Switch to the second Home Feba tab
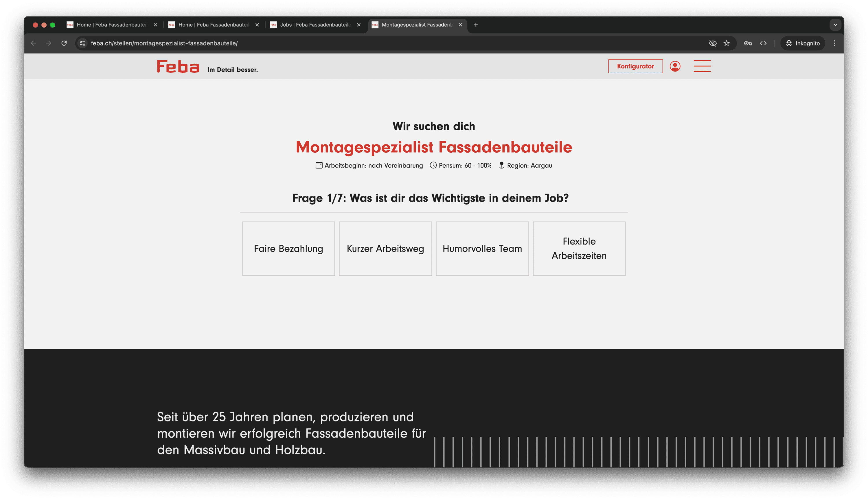868x499 pixels. click(x=213, y=25)
